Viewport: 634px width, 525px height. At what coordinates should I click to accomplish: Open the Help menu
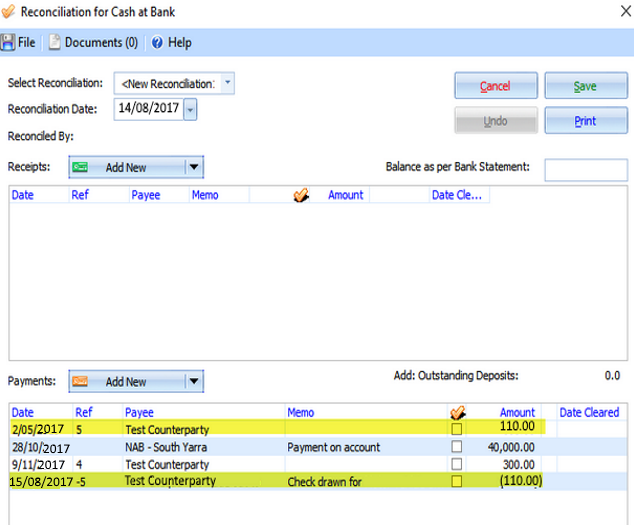[171, 42]
